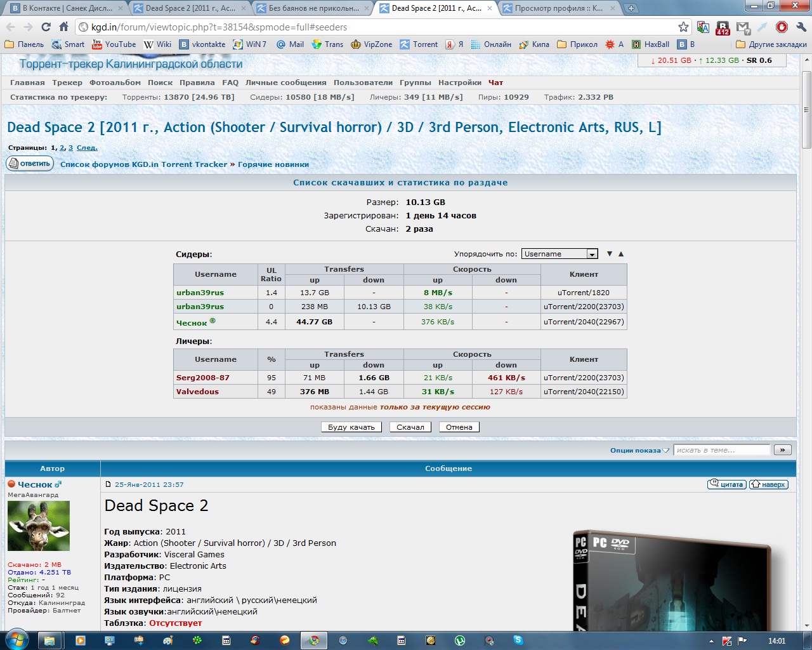Open Username sort dropdown
The image size is (812, 650).
560,254
